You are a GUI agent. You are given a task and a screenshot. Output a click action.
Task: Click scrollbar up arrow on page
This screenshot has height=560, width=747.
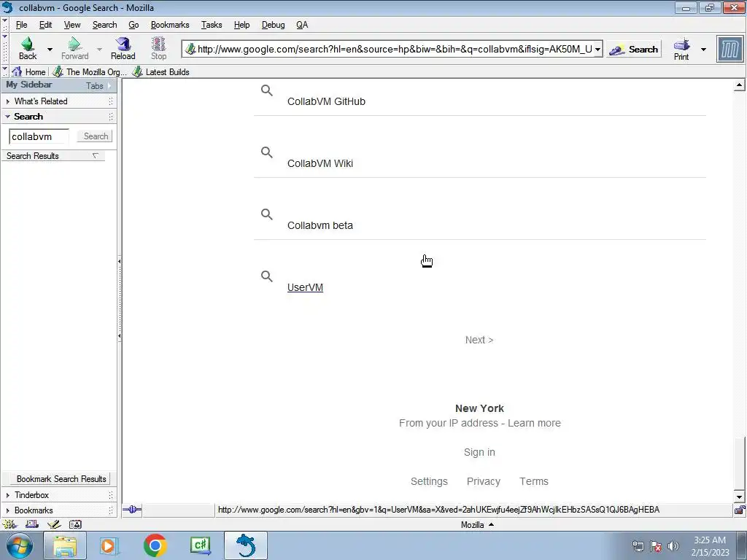(739, 86)
